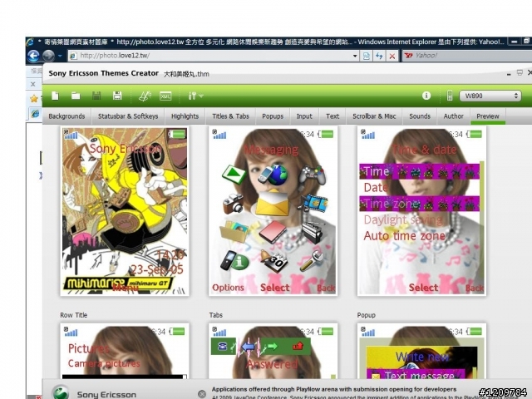Click the Internet Explorer forward button
532x399 pixels.
[x=48, y=56]
